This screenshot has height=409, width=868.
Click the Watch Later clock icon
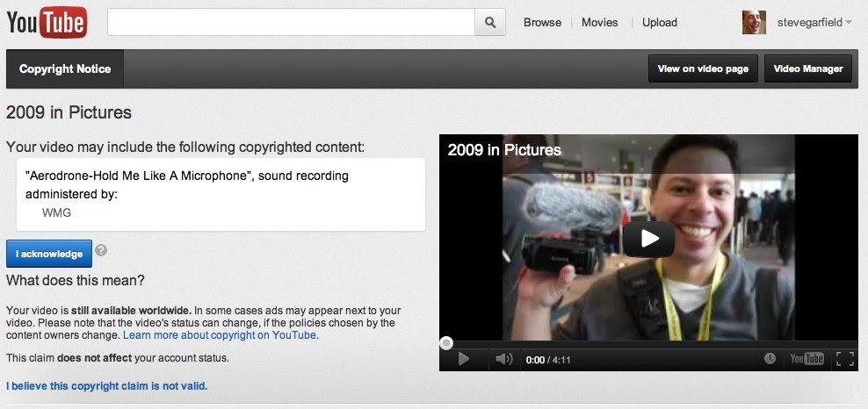point(770,359)
